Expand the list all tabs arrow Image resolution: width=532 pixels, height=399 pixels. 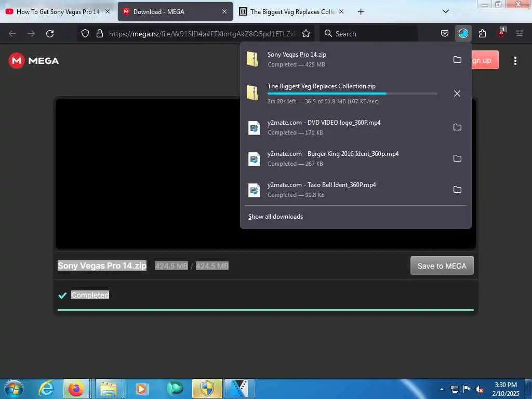[x=446, y=11]
